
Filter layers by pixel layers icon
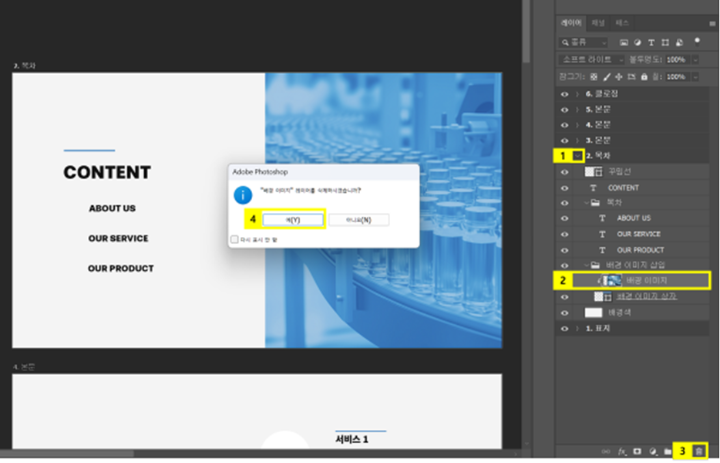pyautogui.click(x=624, y=42)
